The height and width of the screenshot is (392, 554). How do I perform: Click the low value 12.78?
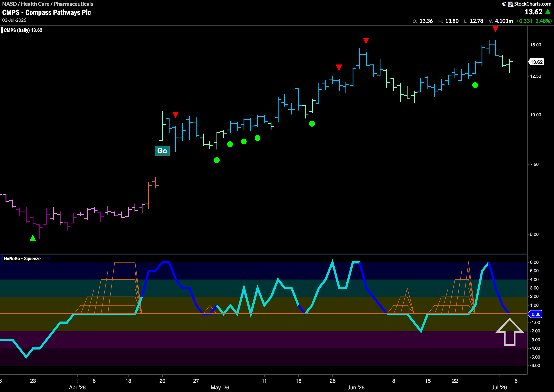pyautogui.click(x=476, y=21)
